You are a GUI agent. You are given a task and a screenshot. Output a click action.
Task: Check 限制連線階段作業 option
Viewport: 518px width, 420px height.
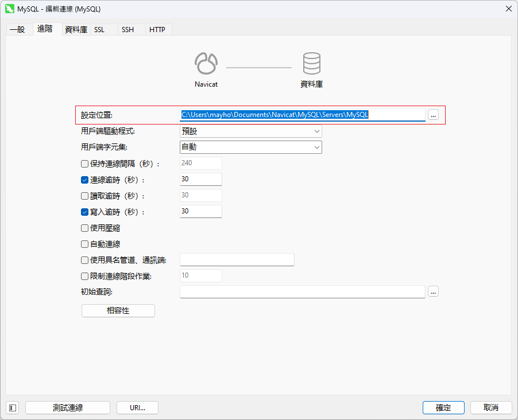click(84, 276)
